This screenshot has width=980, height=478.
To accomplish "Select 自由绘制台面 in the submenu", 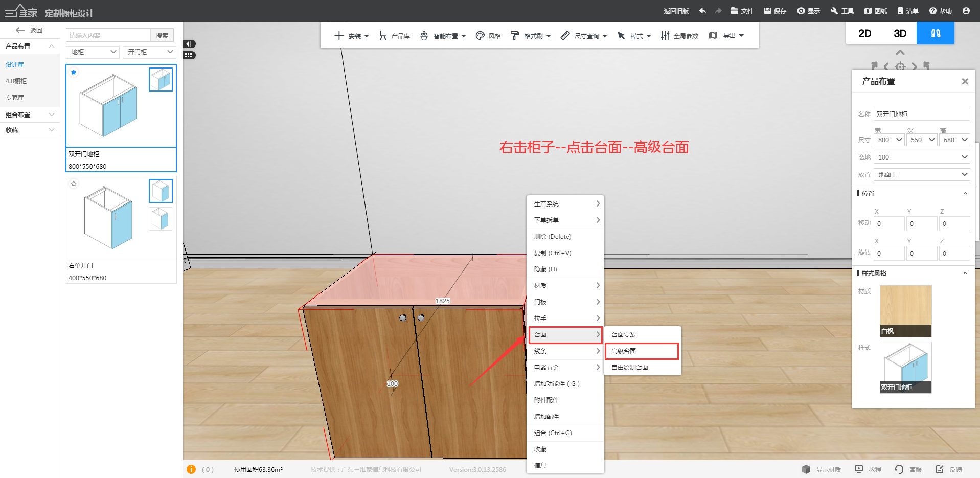I will coord(642,367).
